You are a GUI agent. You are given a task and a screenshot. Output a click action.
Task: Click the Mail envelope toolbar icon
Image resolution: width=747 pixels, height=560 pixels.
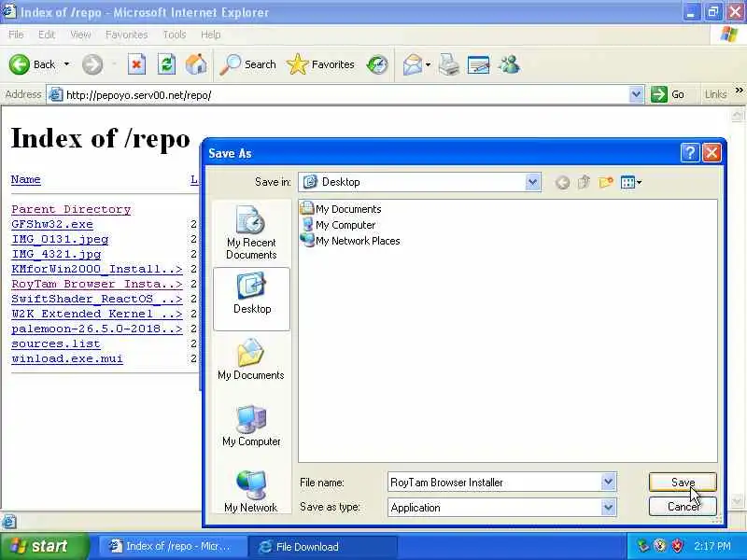(x=412, y=64)
